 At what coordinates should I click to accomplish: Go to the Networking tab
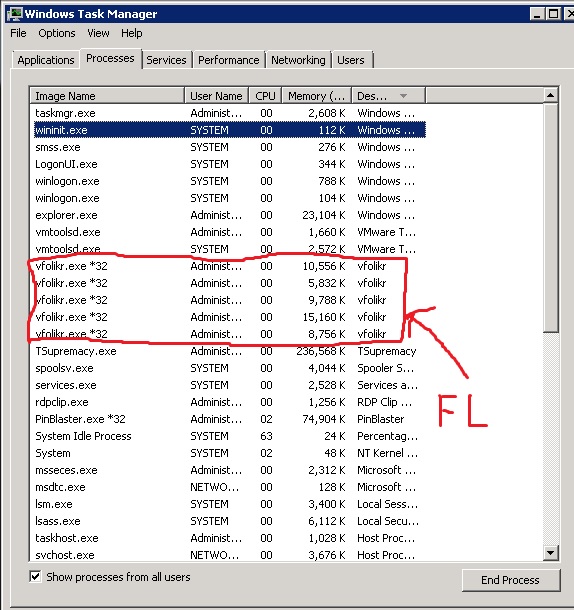298,60
